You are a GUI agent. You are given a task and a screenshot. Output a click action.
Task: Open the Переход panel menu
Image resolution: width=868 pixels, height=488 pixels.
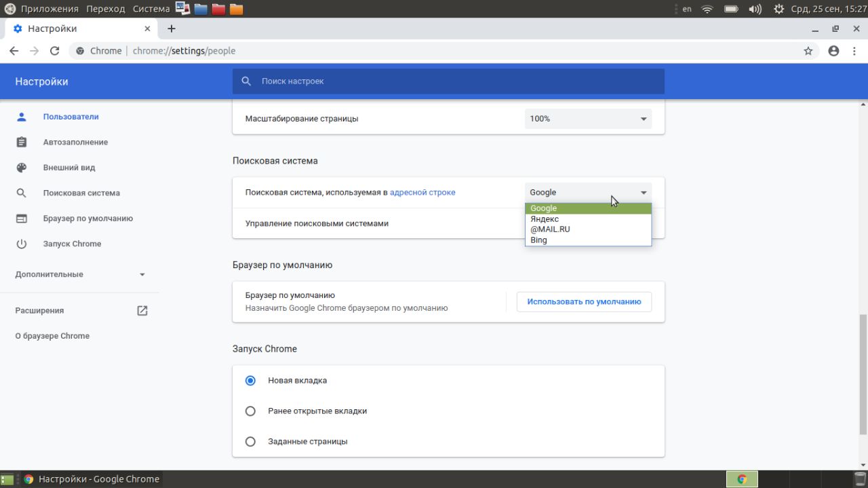[x=106, y=9]
